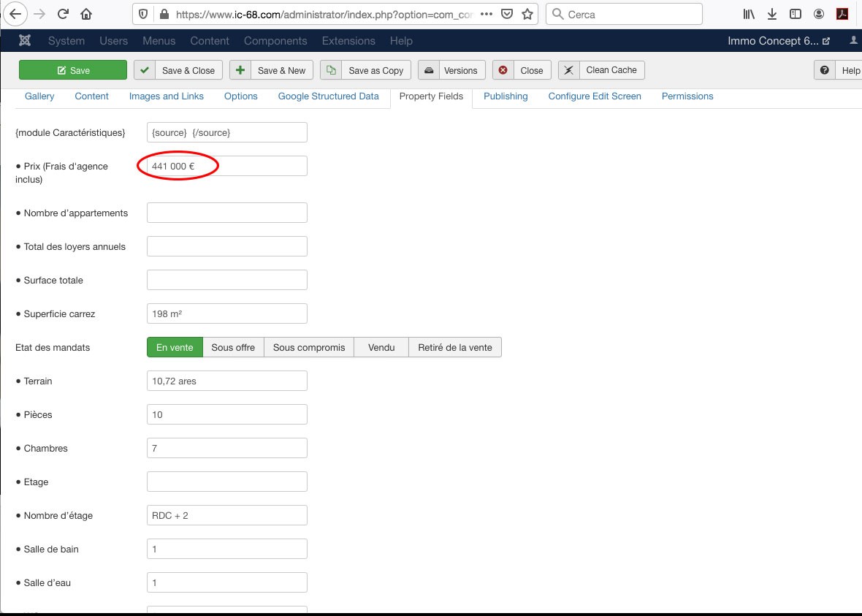Open the Google Structured Data tab
This screenshot has height=616, width=862.
(x=328, y=96)
